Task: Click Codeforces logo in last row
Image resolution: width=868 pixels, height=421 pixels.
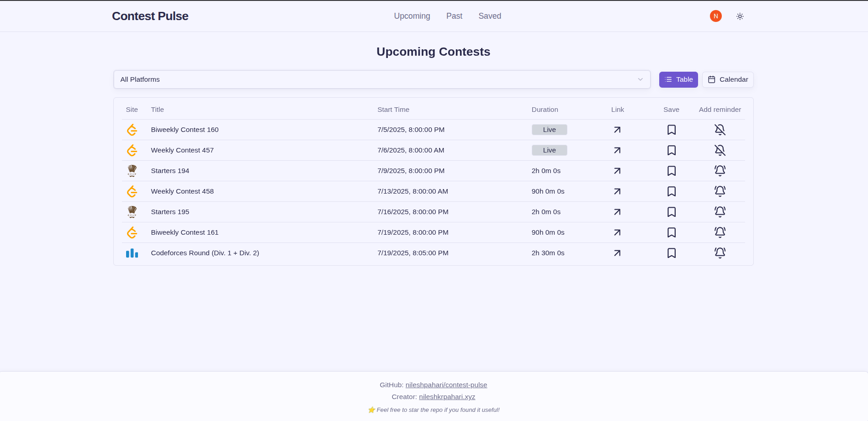Action: 132,253
